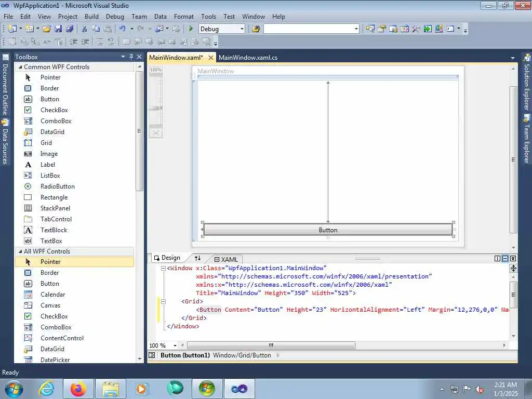Click the Toolbox vertical scrollbar thumb

pos(139,131)
